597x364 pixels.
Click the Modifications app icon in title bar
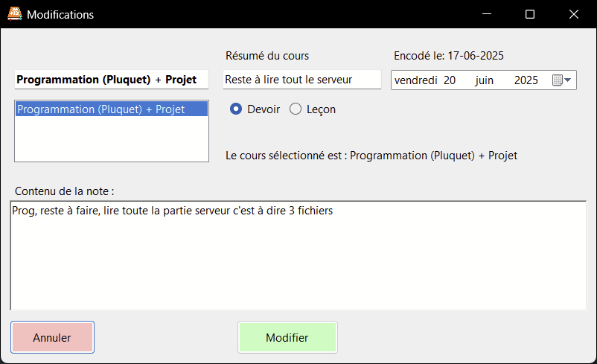click(13, 14)
